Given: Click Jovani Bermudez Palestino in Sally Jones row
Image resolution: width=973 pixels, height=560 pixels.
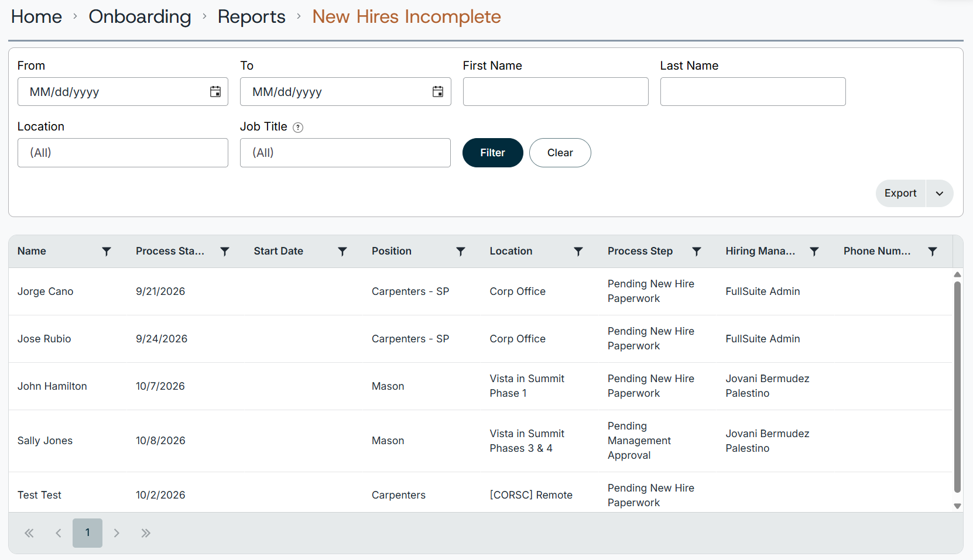Looking at the screenshot, I should 768,441.
